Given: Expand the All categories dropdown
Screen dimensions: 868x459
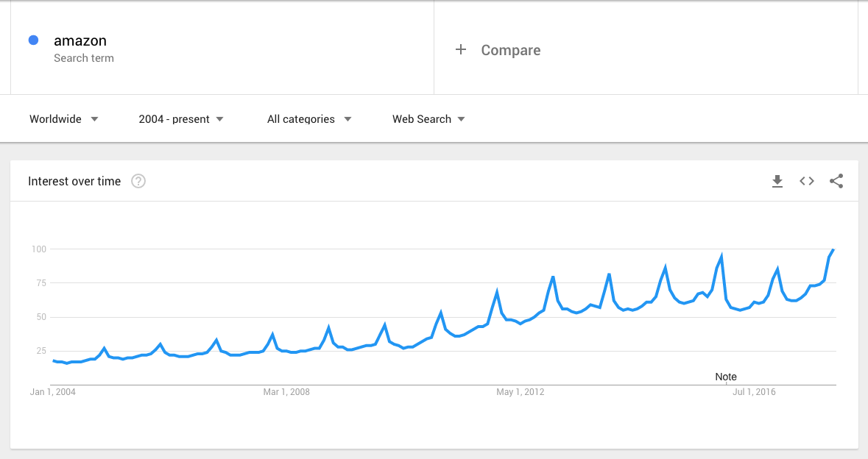Looking at the screenshot, I should coord(309,119).
